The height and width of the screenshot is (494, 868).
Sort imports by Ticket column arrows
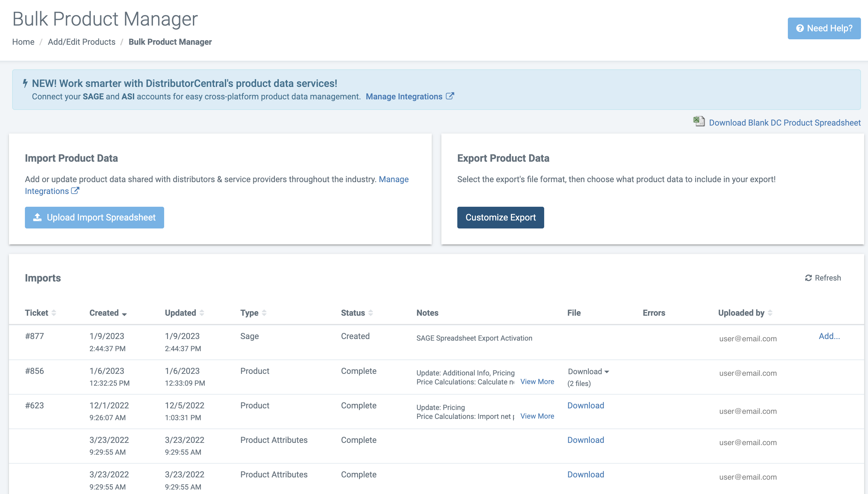click(54, 313)
